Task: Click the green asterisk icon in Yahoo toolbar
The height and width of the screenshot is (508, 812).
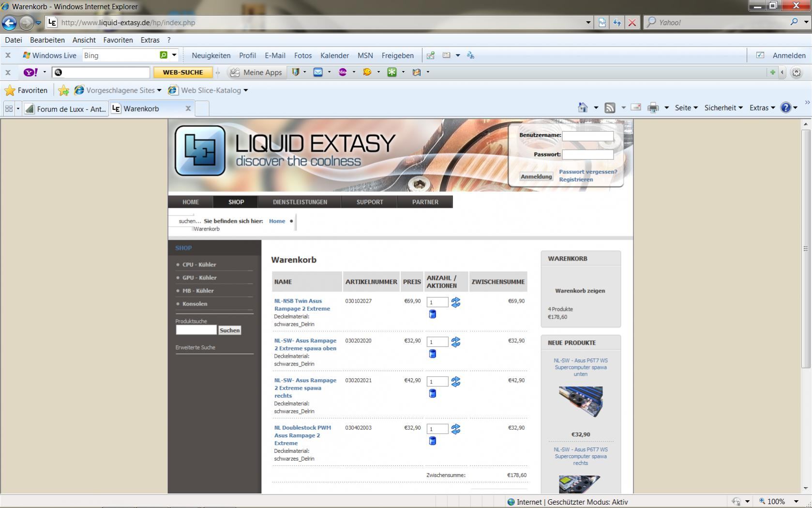Action: pos(392,72)
